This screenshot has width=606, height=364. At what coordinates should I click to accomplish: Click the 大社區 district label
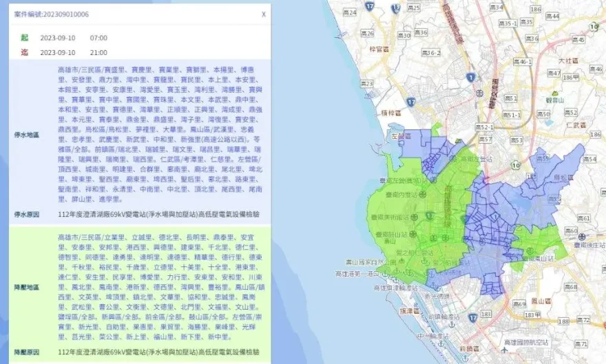click(568, 61)
